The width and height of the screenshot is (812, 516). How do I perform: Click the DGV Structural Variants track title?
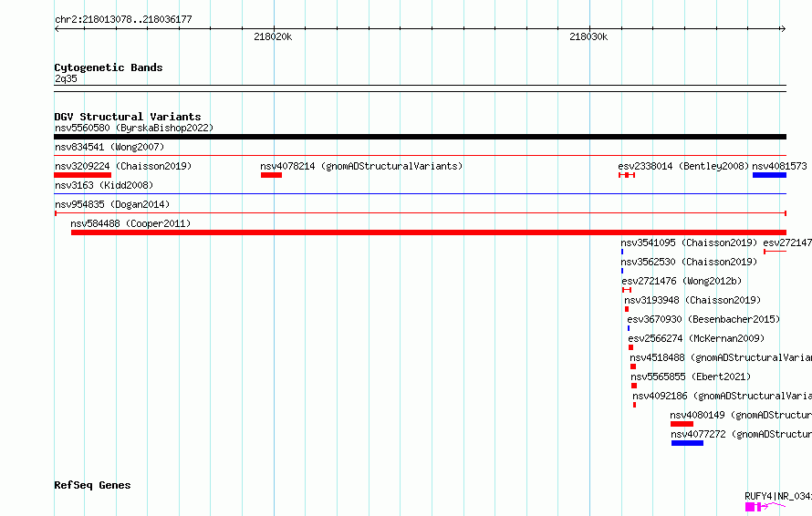(128, 117)
